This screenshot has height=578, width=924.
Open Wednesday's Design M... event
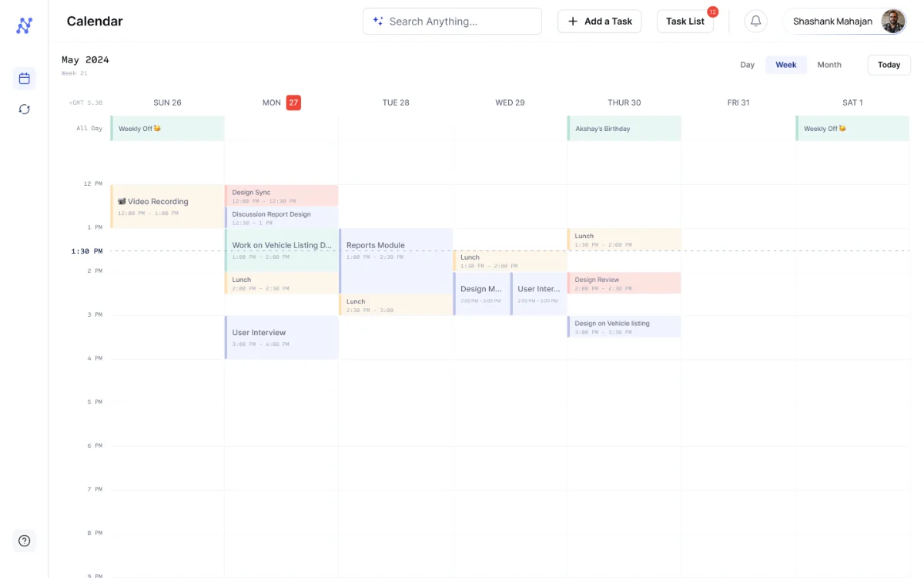coord(481,294)
